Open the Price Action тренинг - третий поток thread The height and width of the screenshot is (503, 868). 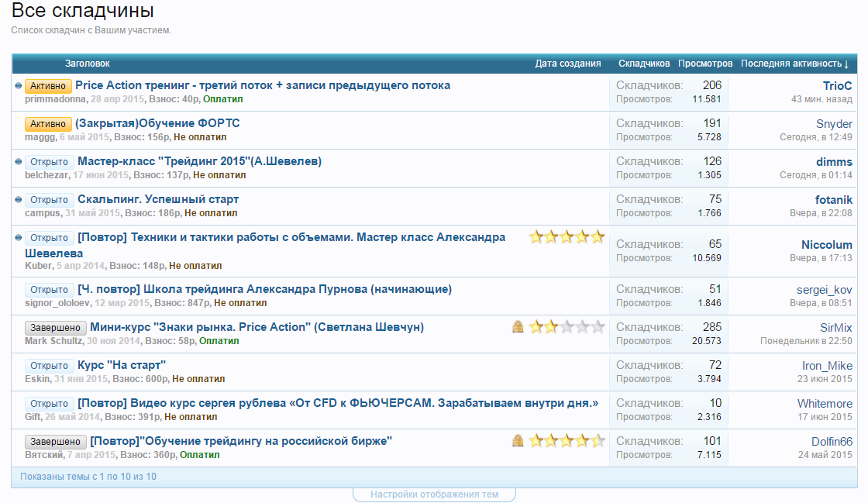point(263,85)
